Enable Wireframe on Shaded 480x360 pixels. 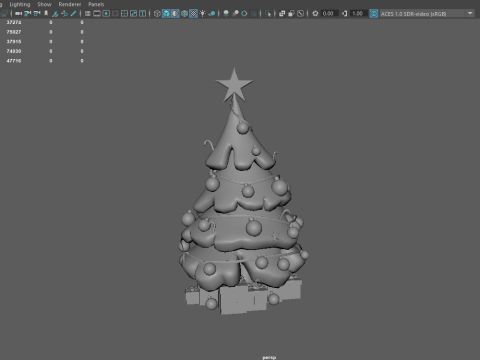pos(184,14)
